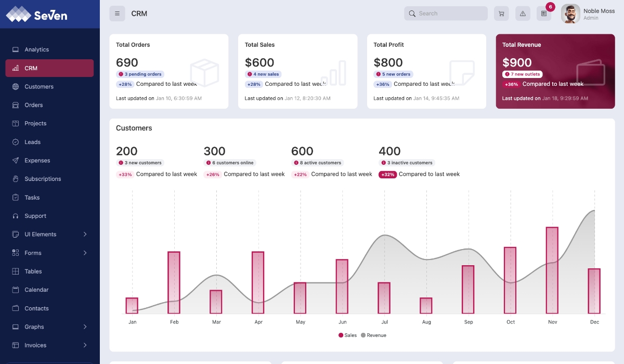This screenshot has width=624, height=364.
Task: Open the Contacts menu item
Action: click(49, 308)
